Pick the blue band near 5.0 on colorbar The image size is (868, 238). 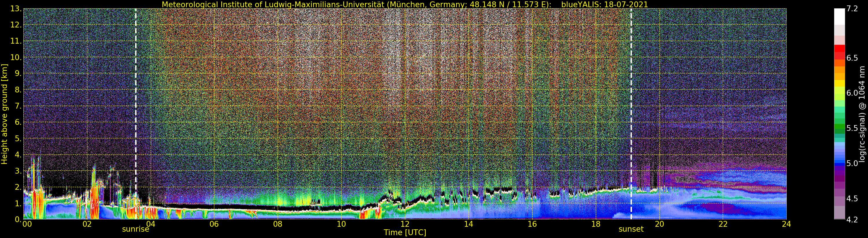839,163
